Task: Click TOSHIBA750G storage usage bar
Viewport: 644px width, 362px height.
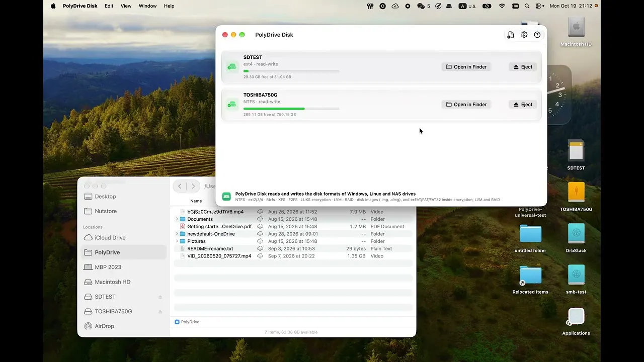Action: pos(291,109)
